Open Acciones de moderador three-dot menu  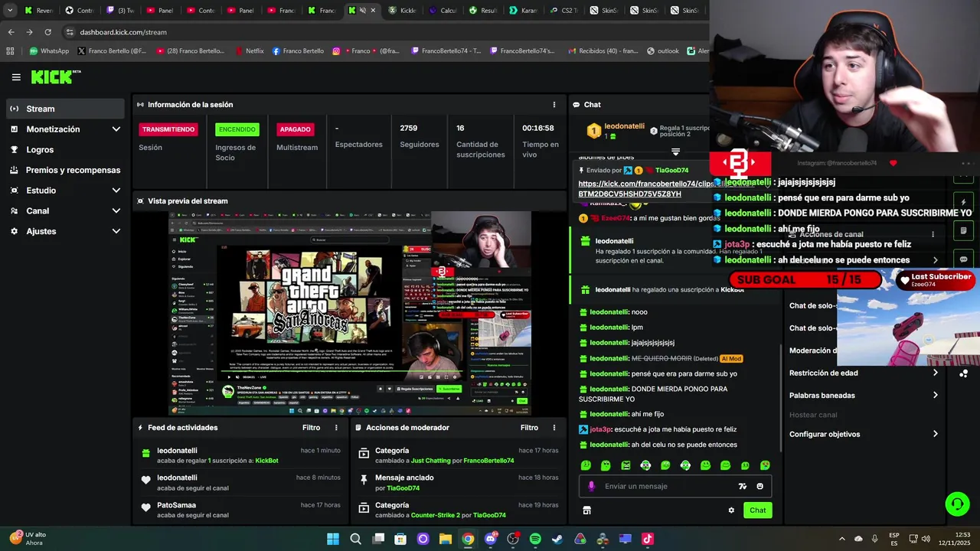click(x=554, y=428)
